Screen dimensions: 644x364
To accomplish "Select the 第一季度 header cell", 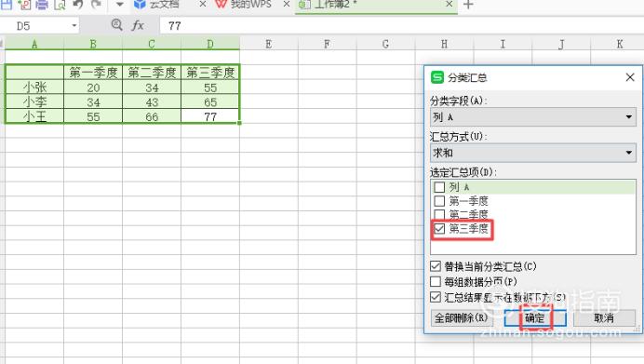I will [x=93, y=73].
